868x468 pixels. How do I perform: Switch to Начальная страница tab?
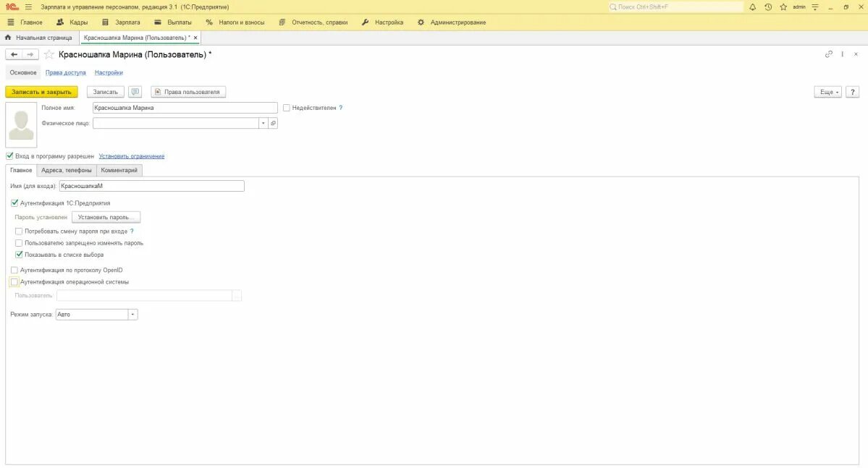click(39, 38)
